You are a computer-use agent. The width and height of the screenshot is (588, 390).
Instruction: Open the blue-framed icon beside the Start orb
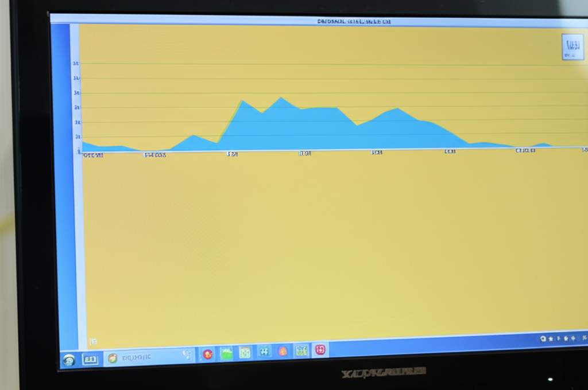coord(90,360)
